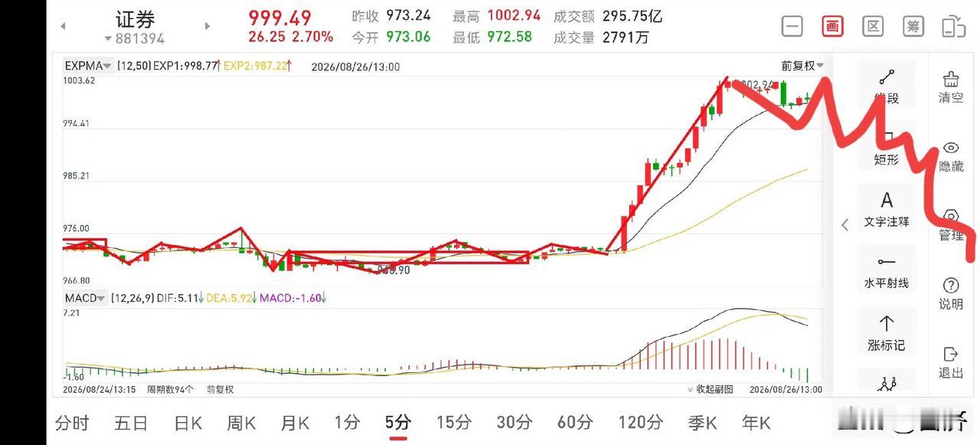Switch to 分时 intraday tab
The image size is (980, 445).
[x=72, y=422]
